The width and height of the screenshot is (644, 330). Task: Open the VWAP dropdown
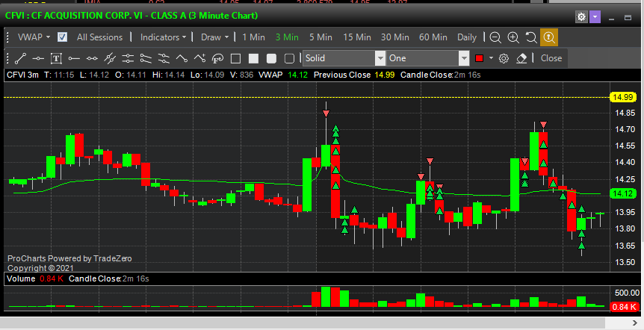pyautogui.click(x=34, y=37)
